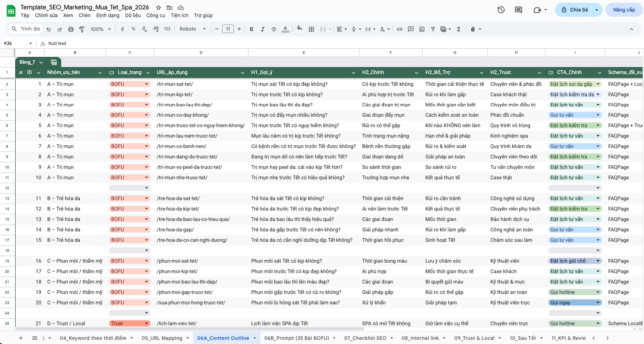
Task: Open the Tiện ích menu
Action: [180, 15]
